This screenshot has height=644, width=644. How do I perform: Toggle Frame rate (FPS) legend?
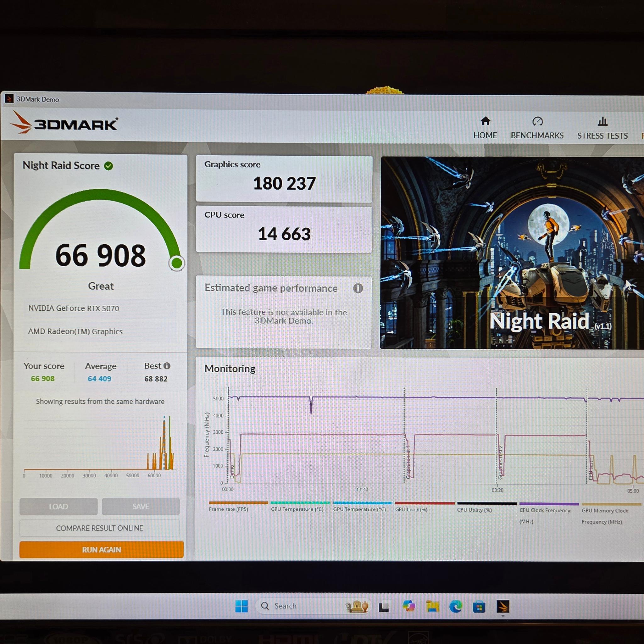point(238,506)
